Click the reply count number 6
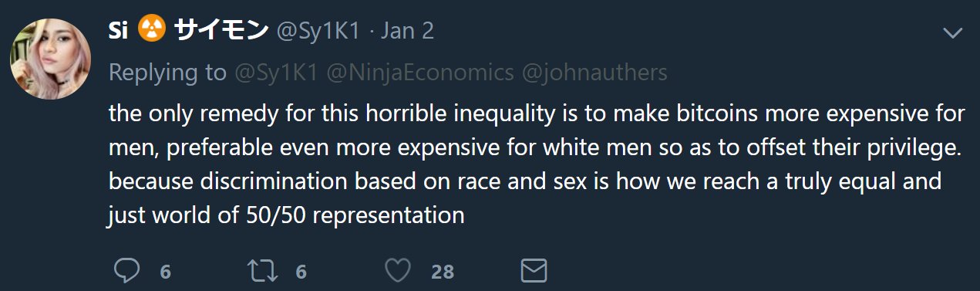980x291 pixels. 165,272
